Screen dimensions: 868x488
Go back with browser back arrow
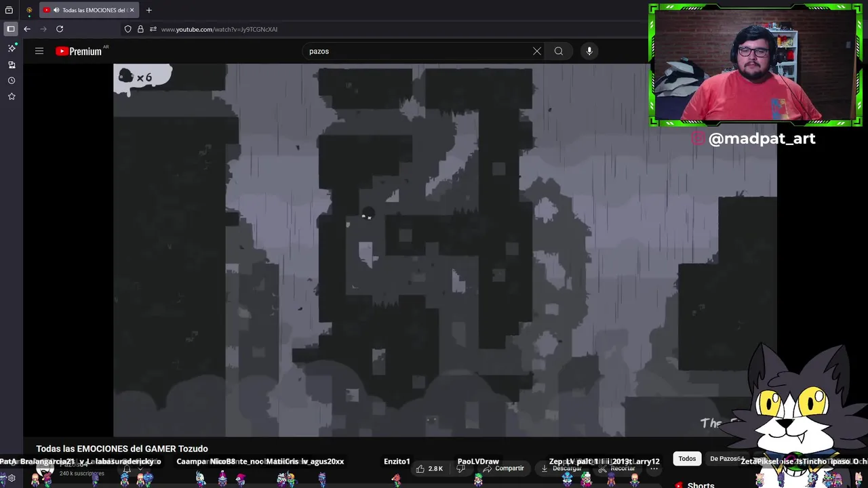tap(27, 29)
